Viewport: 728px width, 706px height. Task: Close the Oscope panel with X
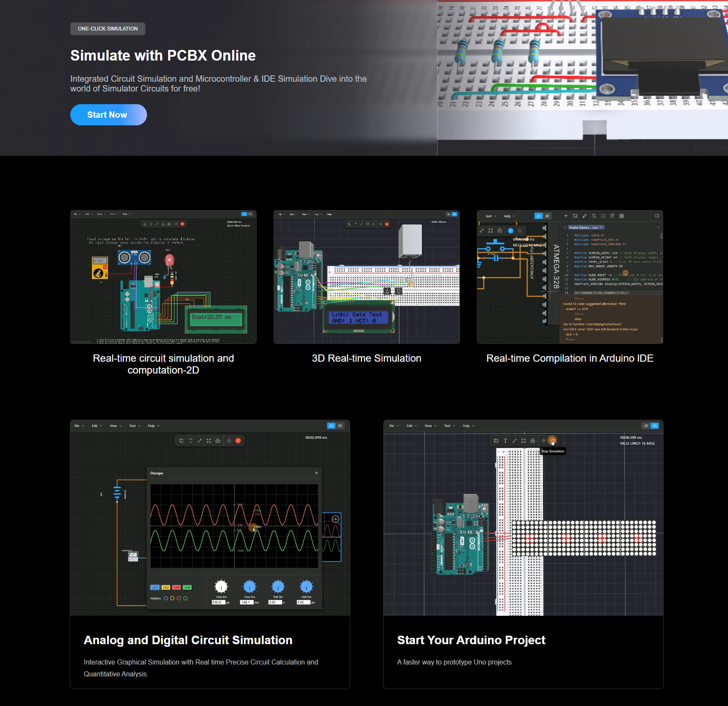[x=316, y=473]
